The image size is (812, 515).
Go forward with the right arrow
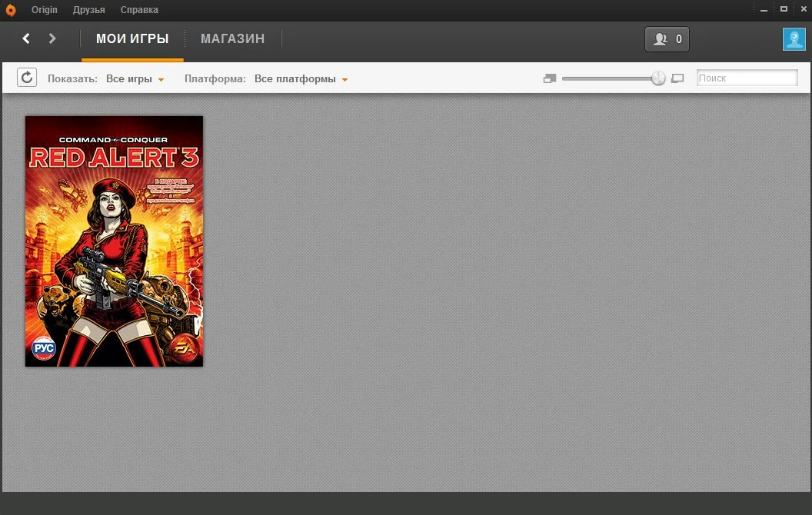(52, 38)
